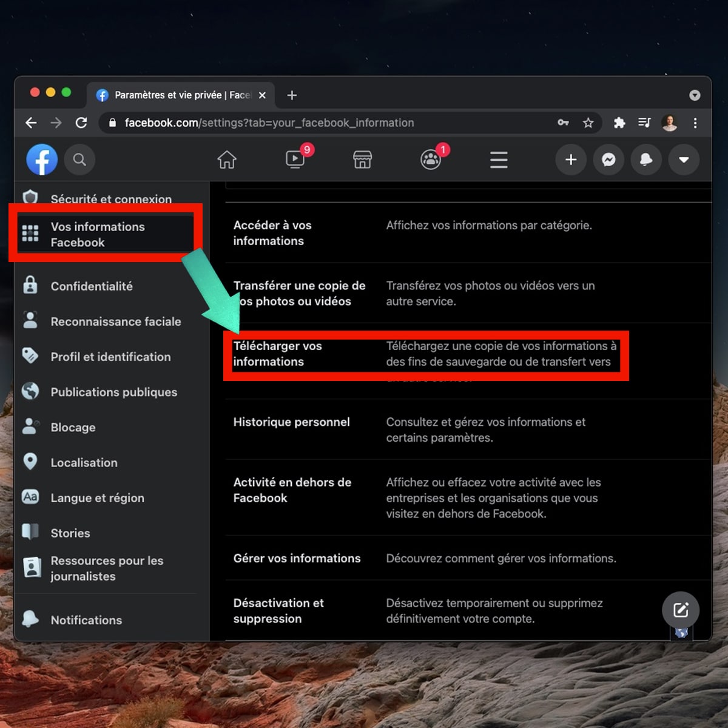Open Désactivation et suppression
Screen dimensions: 728x728
[468, 610]
